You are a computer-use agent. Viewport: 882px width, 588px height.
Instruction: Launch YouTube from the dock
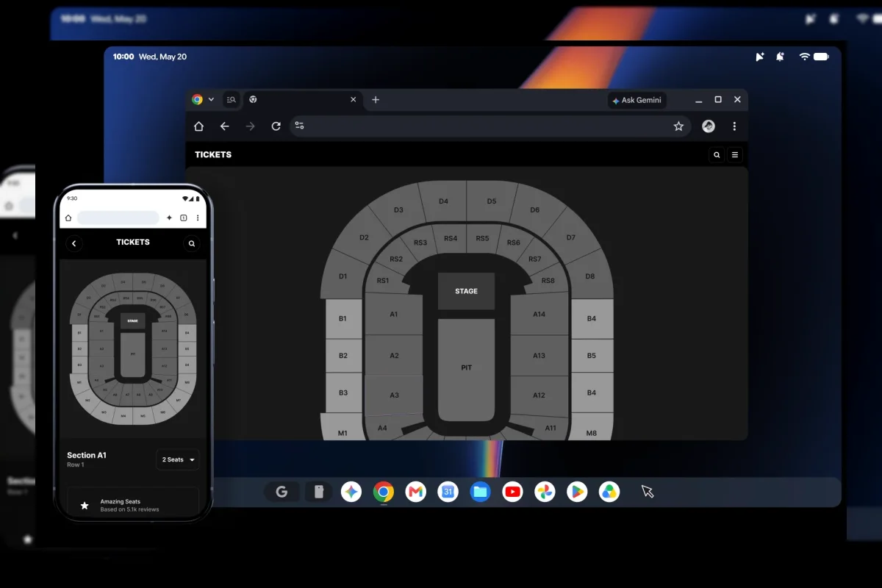[513, 492]
